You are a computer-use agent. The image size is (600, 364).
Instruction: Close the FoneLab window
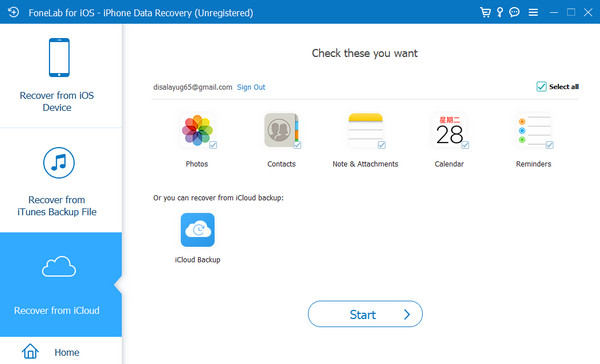(588, 12)
